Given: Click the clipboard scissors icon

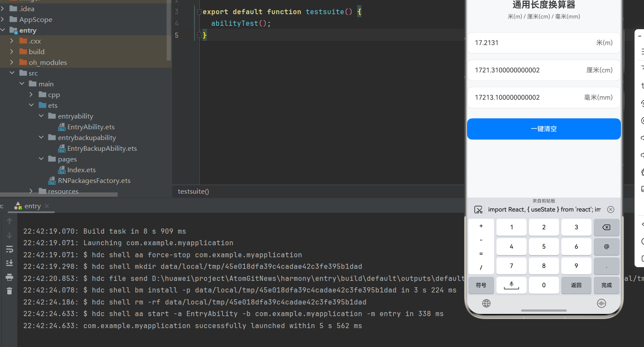Looking at the screenshot, I should 478,210.
